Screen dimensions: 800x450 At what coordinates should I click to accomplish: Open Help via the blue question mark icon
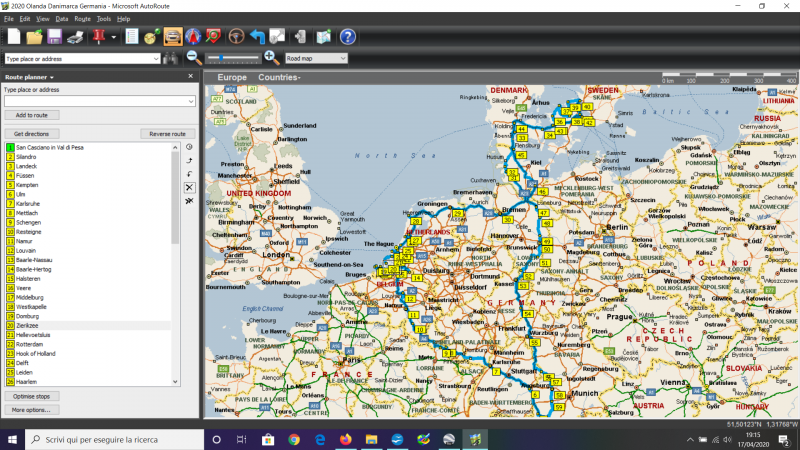(347, 37)
